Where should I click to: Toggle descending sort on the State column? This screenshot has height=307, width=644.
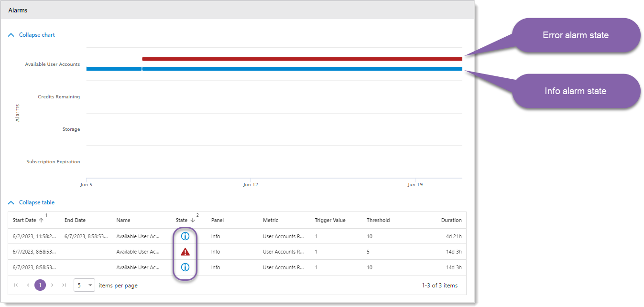(191, 220)
